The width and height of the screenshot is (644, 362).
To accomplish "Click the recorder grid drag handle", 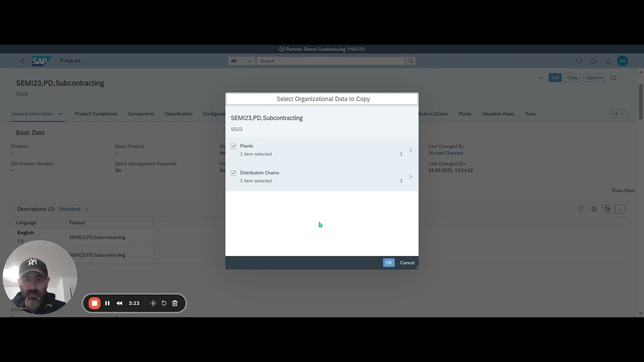I will pos(153,303).
